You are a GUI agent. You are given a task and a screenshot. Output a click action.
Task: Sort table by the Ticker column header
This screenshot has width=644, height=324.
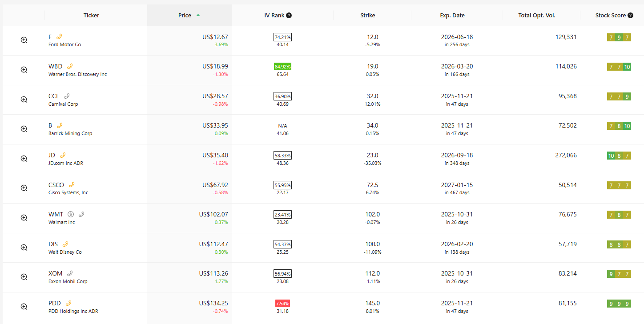(x=91, y=16)
